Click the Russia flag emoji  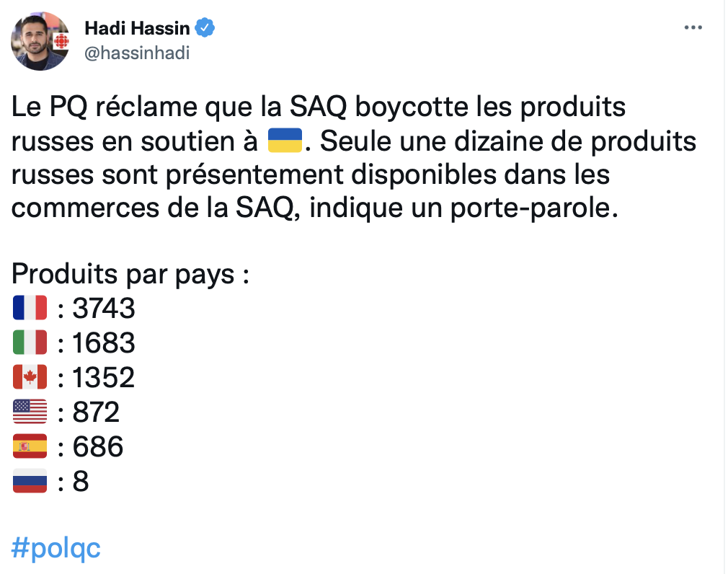[30, 481]
